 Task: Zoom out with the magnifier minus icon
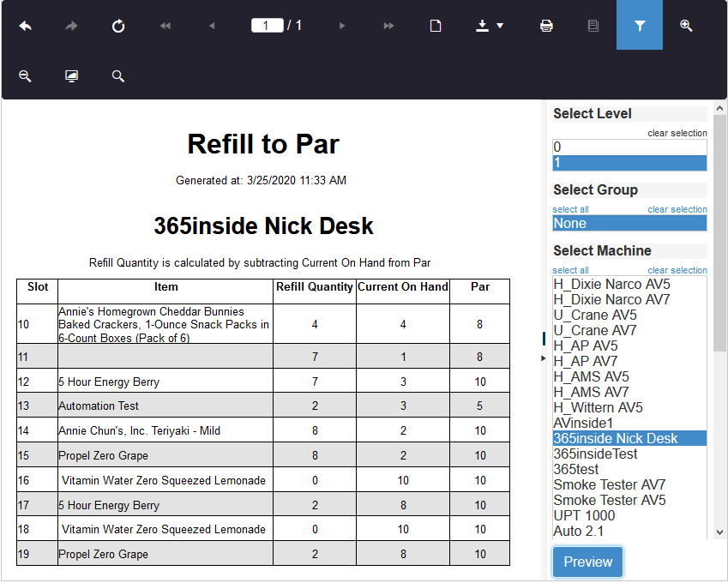(x=25, y=75)
